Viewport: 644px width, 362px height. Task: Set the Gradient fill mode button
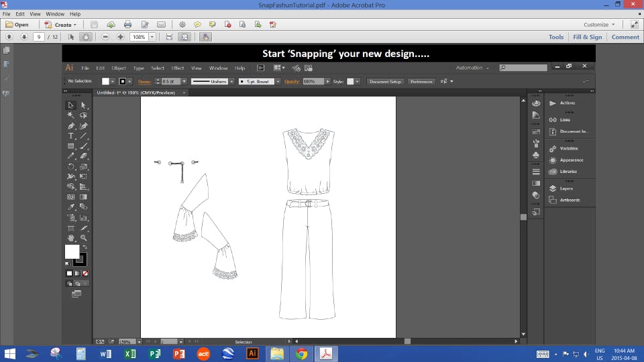coord(77,274)
